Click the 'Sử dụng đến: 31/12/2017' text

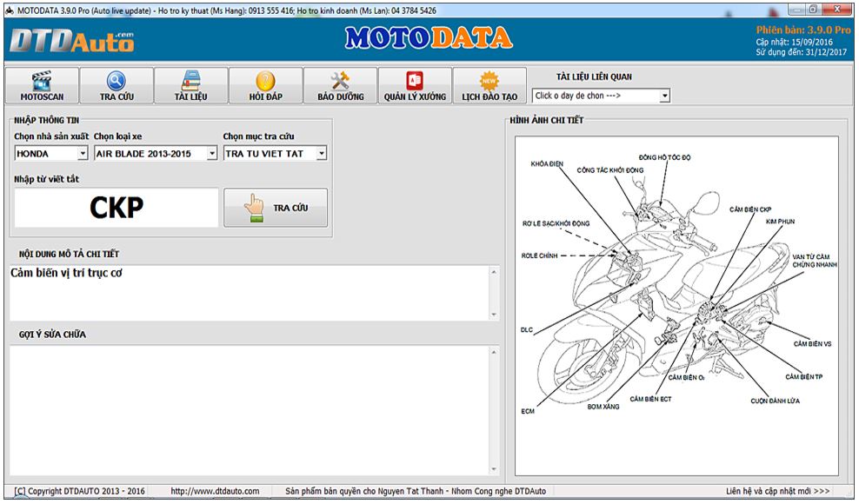click(x=802, y=53)
